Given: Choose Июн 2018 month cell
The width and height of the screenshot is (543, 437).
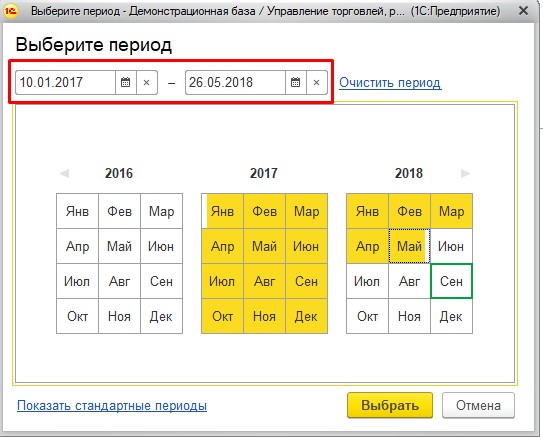Looking at the screenshot, I should pyautogui.click(x=451, y=246).
